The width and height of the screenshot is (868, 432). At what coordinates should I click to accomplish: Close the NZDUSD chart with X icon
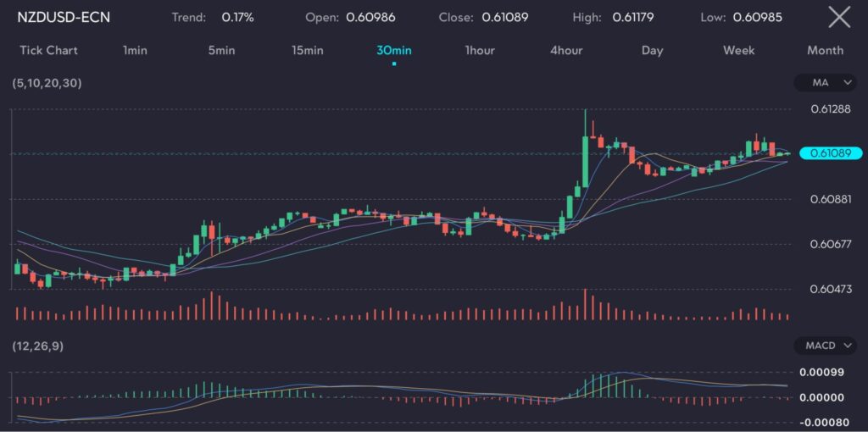838,17
